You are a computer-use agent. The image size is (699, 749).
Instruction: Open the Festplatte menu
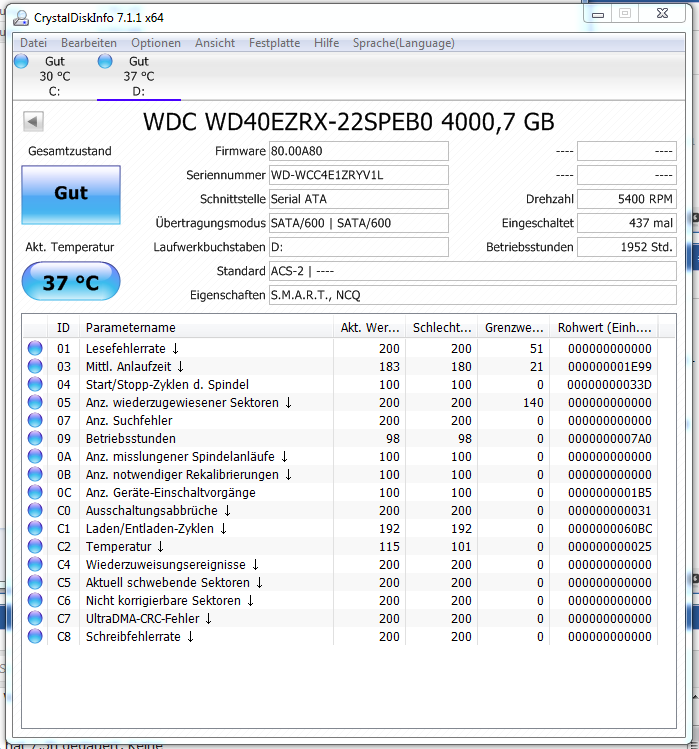coord(274,43)
